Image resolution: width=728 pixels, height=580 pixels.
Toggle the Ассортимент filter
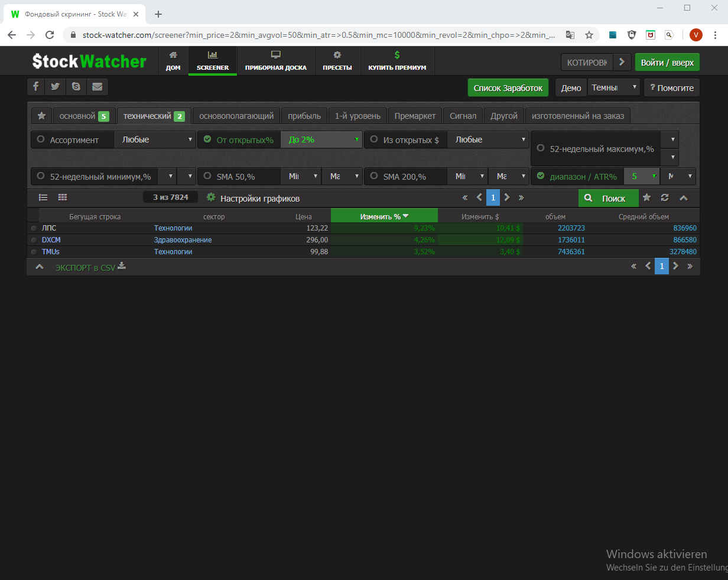pyautogui.click(x=41, y=140)
